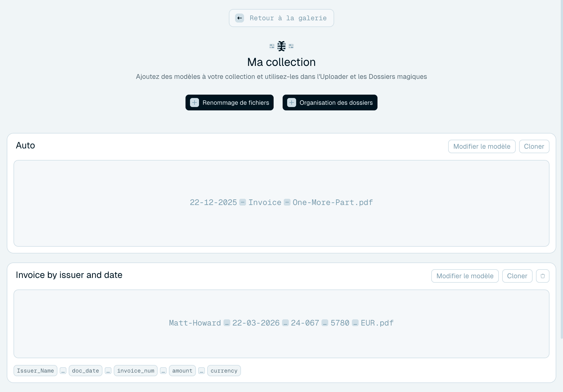The height and width of the screenshot is (392, 563).
Task: Click the dash separator before One-More-Part.pdf
Action: tap(287, 202)
